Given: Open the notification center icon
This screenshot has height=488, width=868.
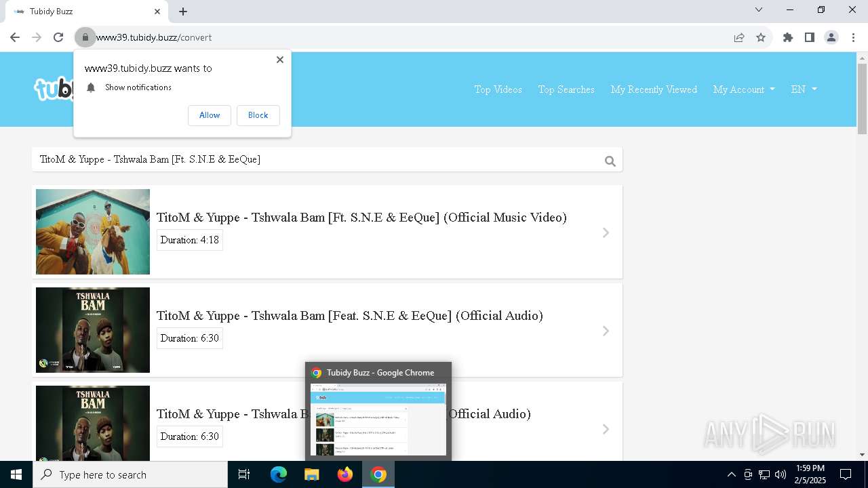Looking at the screenshot, I should [846, 474].
